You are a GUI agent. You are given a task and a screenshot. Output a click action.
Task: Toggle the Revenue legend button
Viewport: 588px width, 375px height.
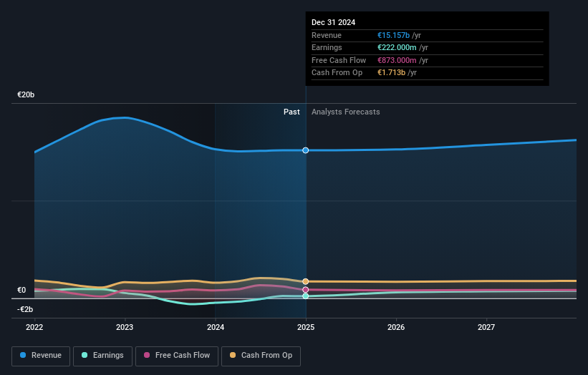pos(41,356)
